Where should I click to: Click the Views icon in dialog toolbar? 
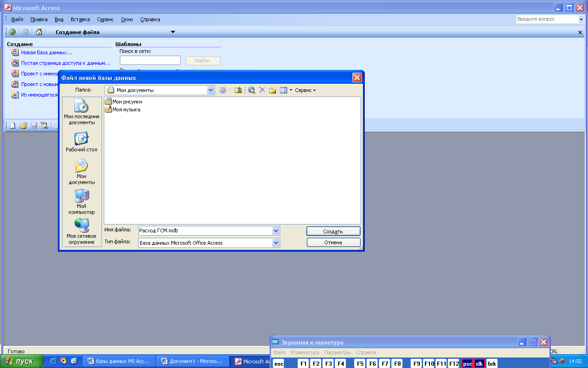[283, 90]
